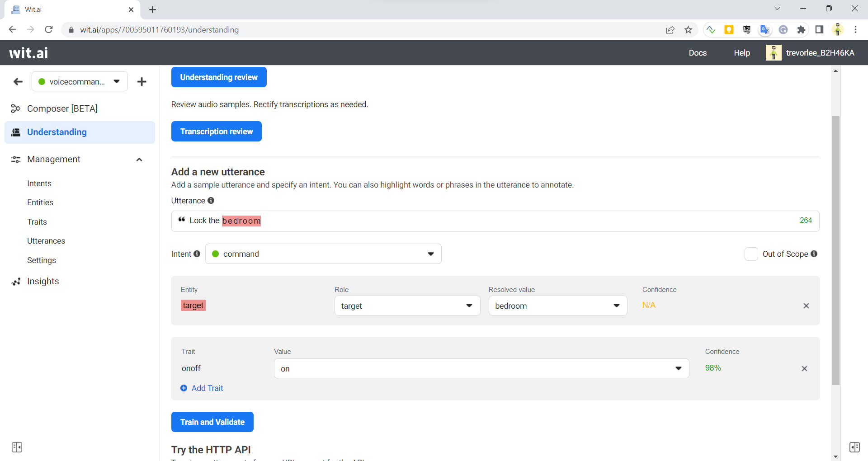
Task: Close the Wit.ai browser tab
Action: [131, 9]
